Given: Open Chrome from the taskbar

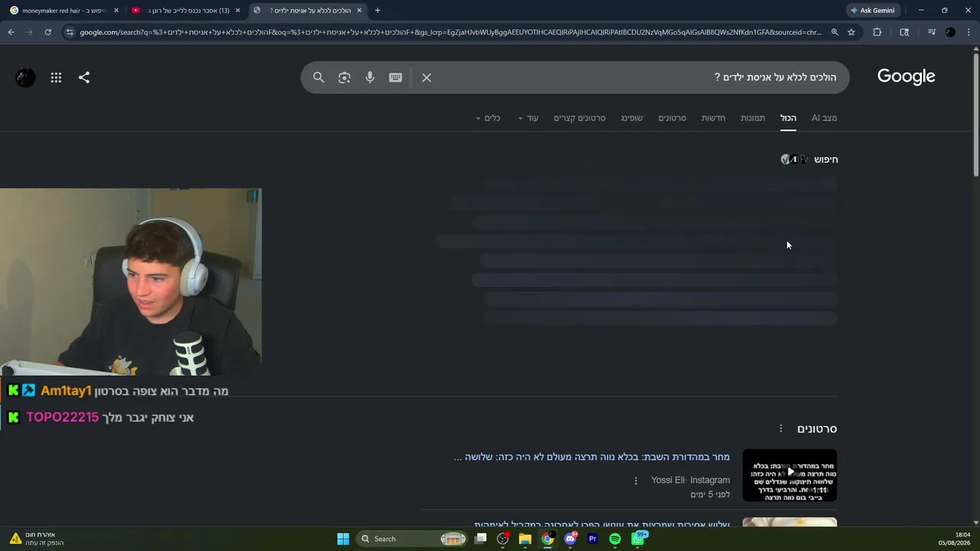Looking at the screenshot, I should (547, 539).
